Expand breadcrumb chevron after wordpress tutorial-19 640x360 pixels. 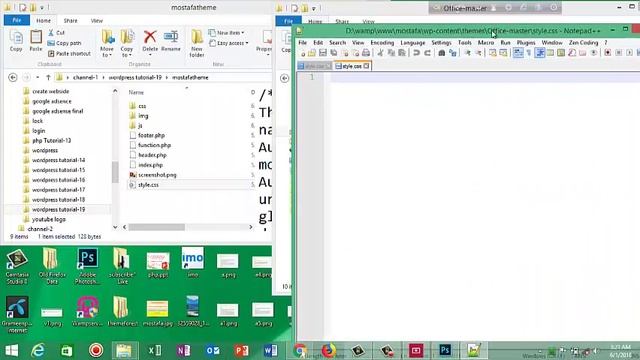coord(167,77)
